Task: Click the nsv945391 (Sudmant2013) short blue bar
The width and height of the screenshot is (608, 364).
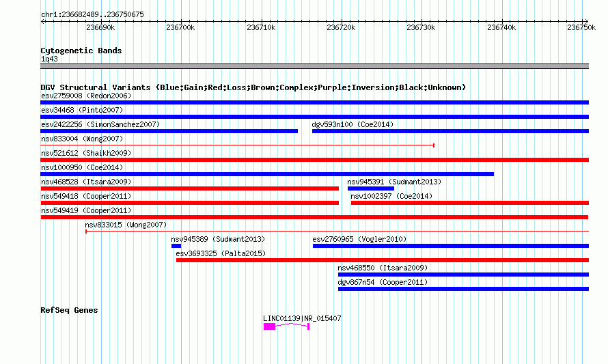Action: (371, 188)
